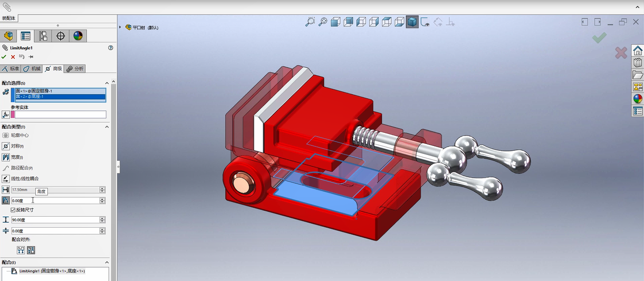This screenshot has height=281, width=644.
Task: Open the DisplayManager color ball tab
Action: 78,36
